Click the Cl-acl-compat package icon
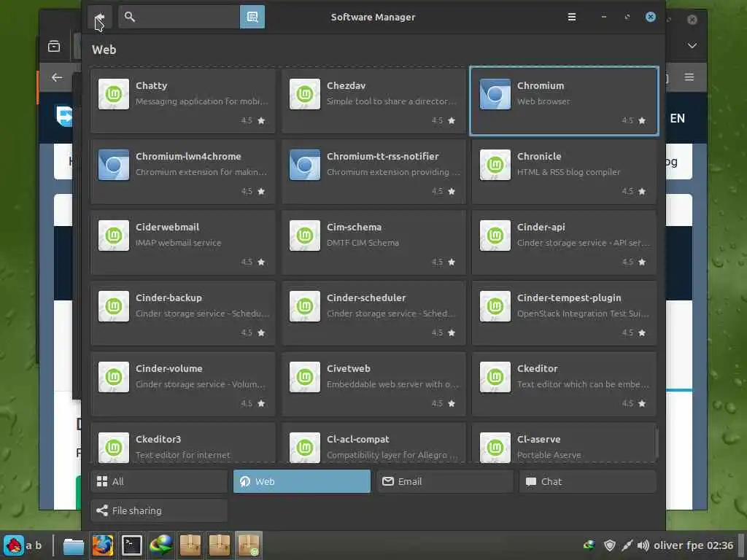747x560 pixels. pos(305,447)
